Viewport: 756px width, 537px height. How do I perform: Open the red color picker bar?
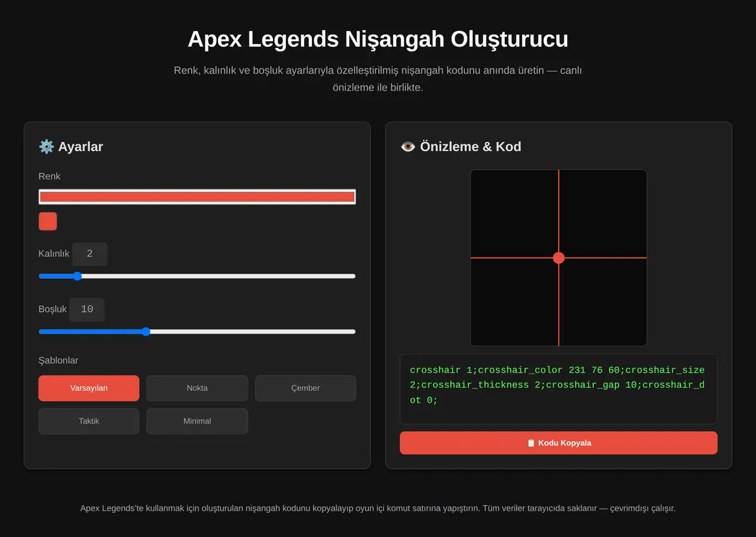click(197, 196)
